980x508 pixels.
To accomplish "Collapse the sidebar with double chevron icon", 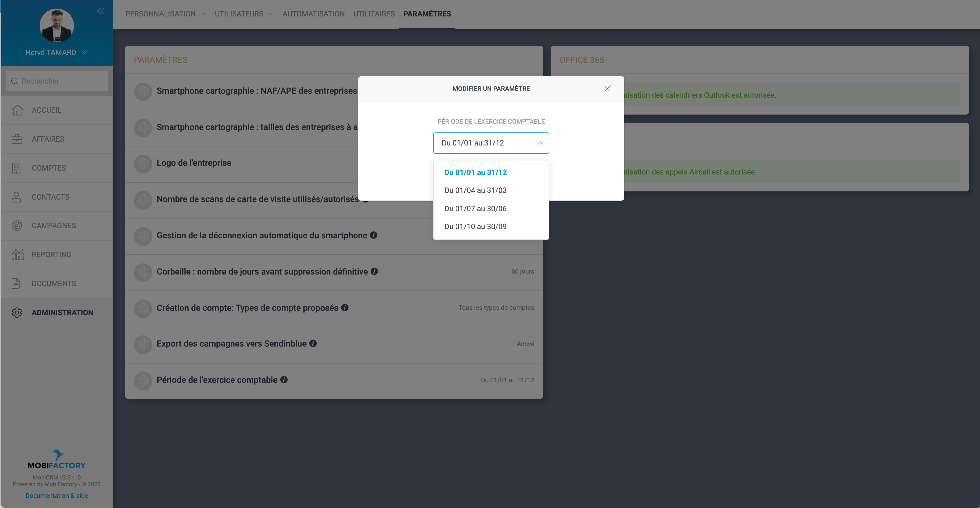I will click(x=100, y=11).
